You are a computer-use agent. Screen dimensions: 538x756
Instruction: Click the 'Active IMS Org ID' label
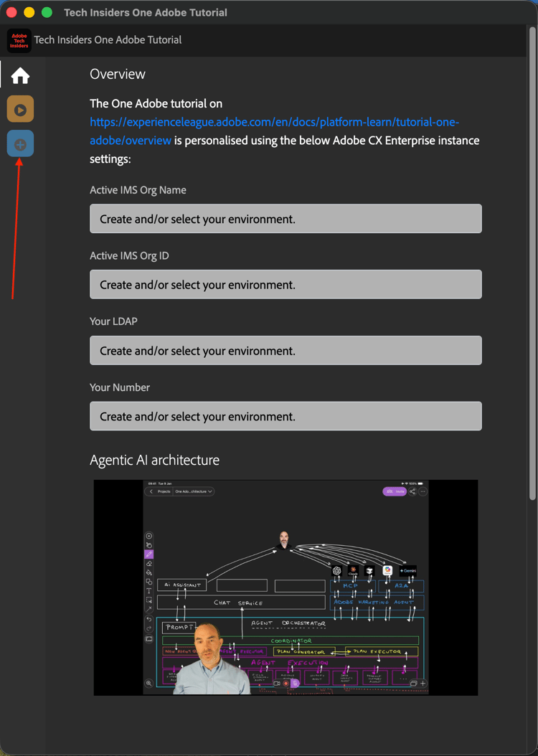pos(129,255)
